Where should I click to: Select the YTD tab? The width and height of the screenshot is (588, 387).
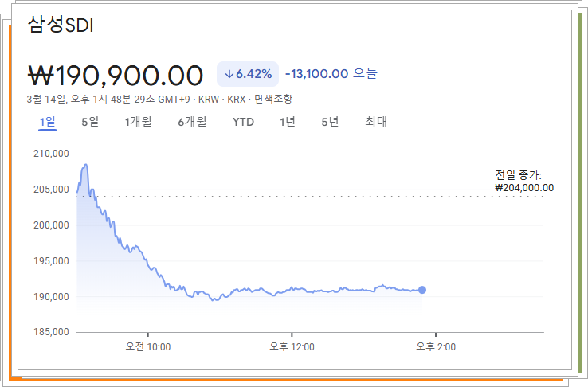tap(243, 122)
